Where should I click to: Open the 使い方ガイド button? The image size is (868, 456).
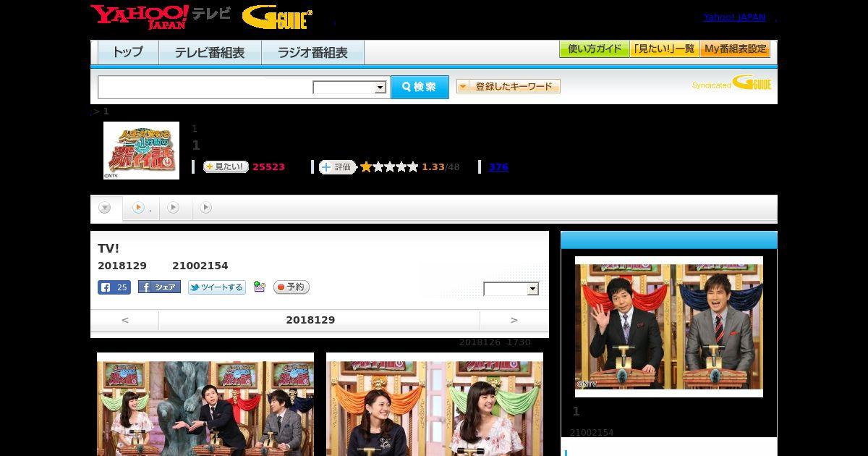(594, 49)
